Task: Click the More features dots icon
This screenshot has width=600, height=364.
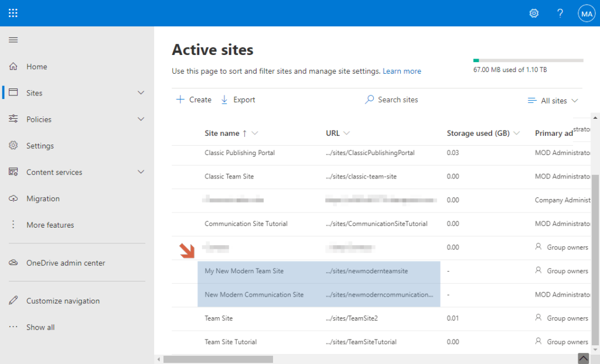Action: [13, 225]
